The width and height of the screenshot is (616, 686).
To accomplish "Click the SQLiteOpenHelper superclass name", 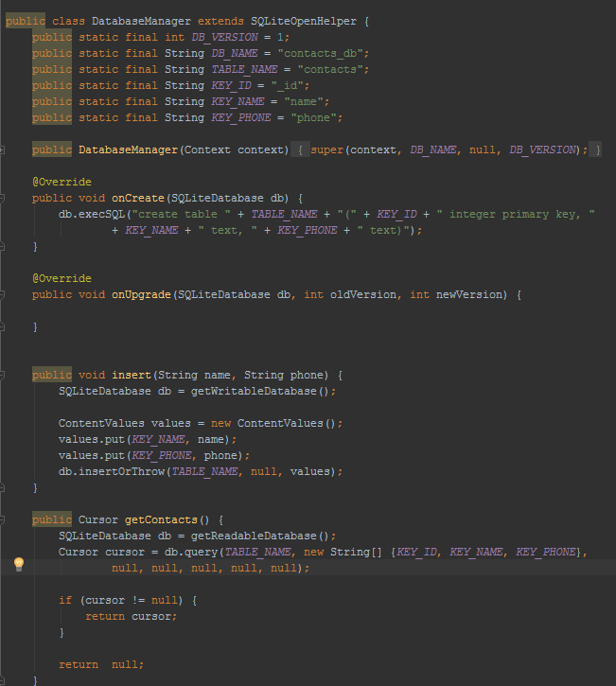I will click(304, 21).
